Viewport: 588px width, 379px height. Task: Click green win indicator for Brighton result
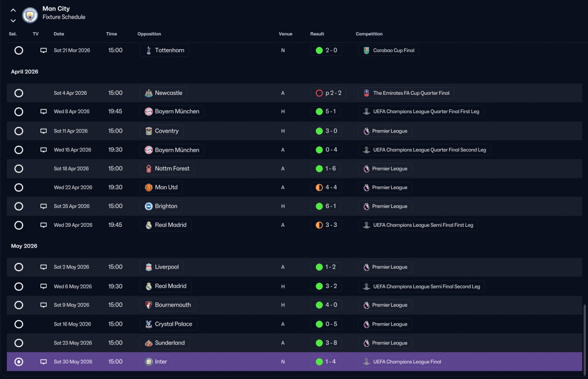click(x=319, y=206)
